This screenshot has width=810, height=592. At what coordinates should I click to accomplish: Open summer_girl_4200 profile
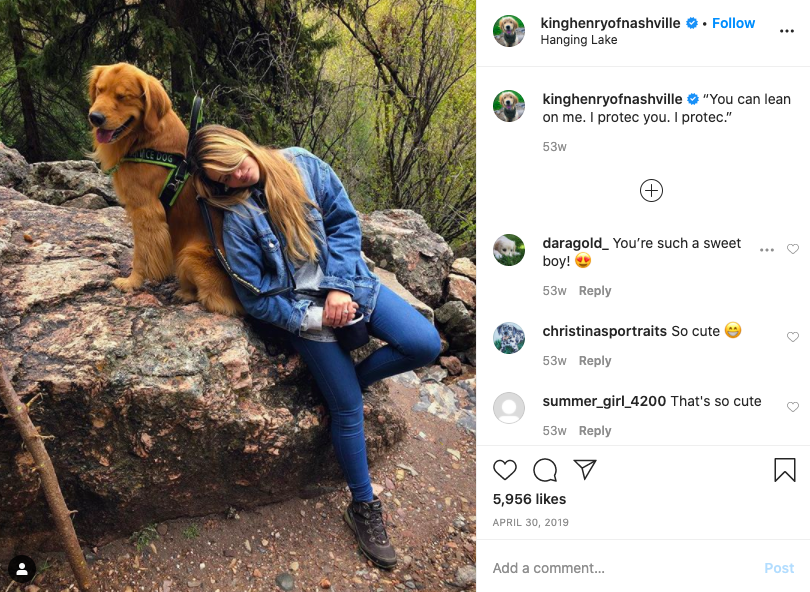click(x=603, y=401)
